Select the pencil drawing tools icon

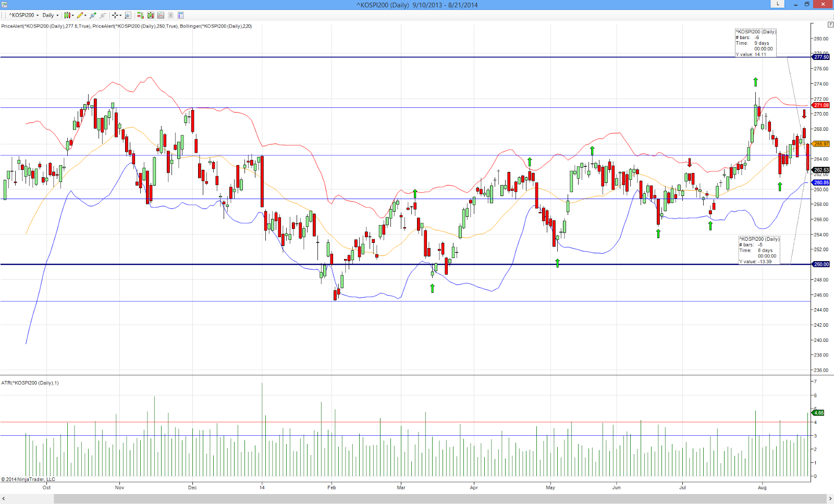[x=80, y=15]
